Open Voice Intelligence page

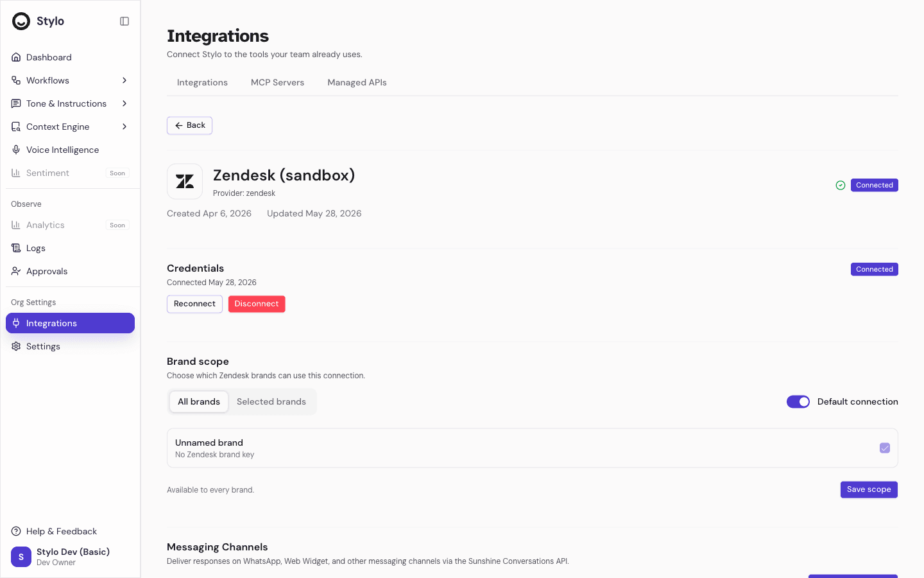tap(70, 150)
